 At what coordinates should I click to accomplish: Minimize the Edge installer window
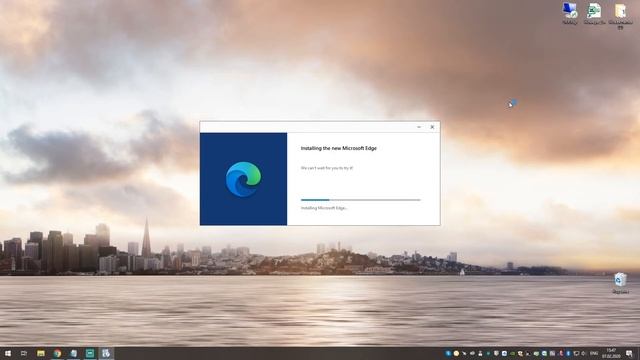[419, 127]
